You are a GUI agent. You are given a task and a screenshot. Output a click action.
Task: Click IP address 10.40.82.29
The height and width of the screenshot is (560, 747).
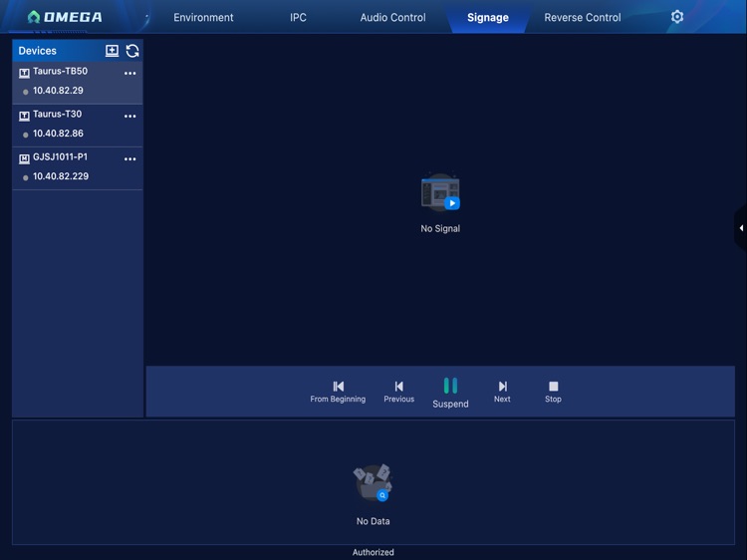click(x=58, y=91)
